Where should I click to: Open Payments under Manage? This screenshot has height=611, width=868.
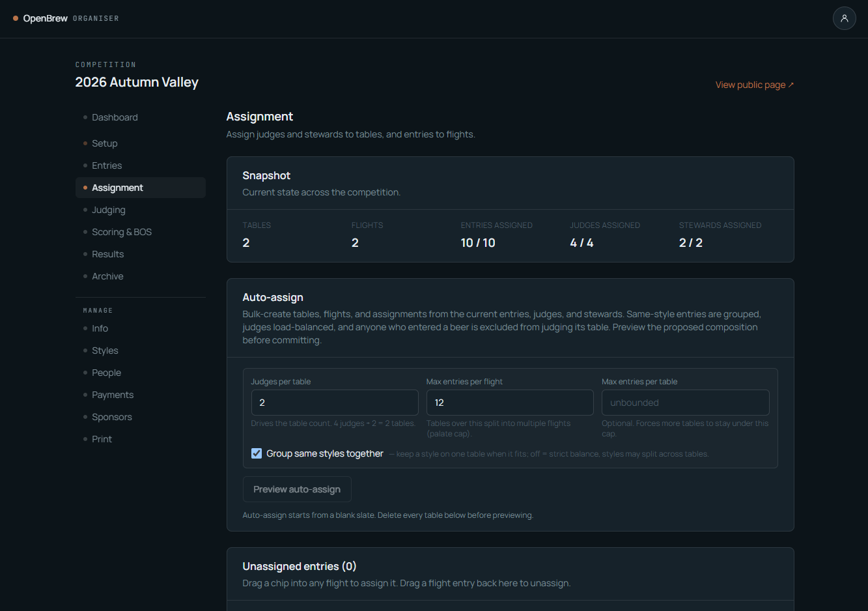pos(141,395)
